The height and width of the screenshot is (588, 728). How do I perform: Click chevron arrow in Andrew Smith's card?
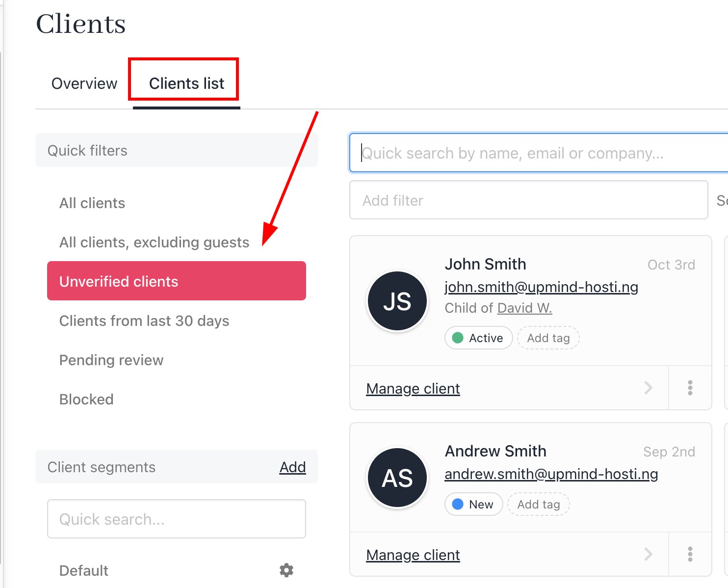tap(649, 554)
